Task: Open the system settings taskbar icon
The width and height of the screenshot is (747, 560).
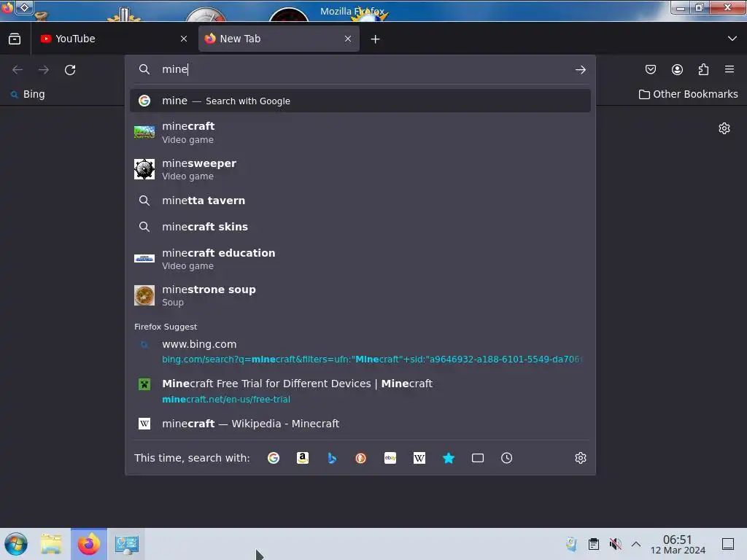Action: [x=127, y=544]
